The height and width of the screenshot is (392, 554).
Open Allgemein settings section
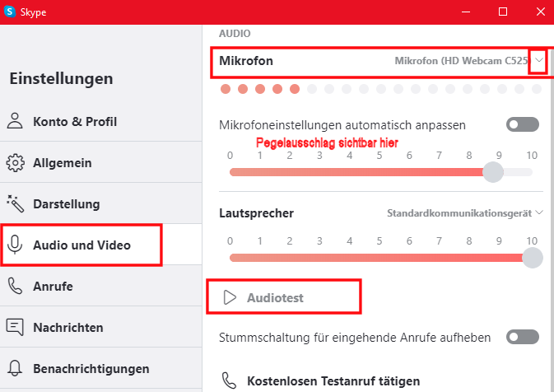[101, 162]
